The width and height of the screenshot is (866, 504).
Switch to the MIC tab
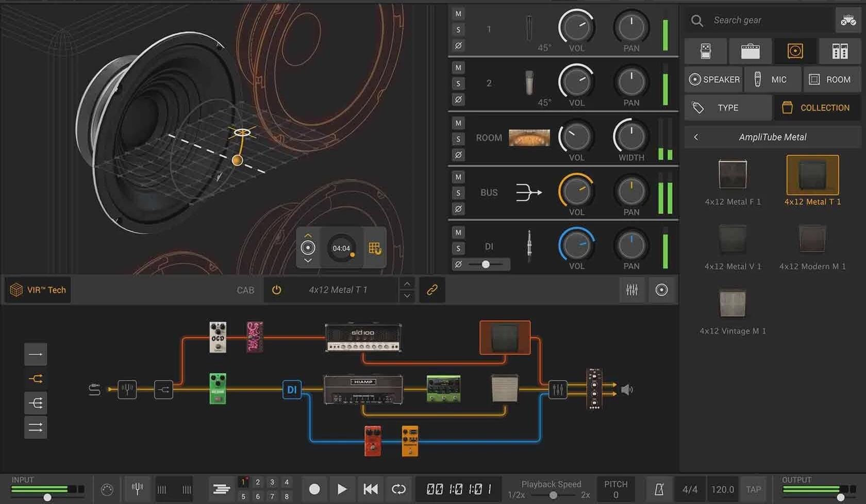click(773, 79)
